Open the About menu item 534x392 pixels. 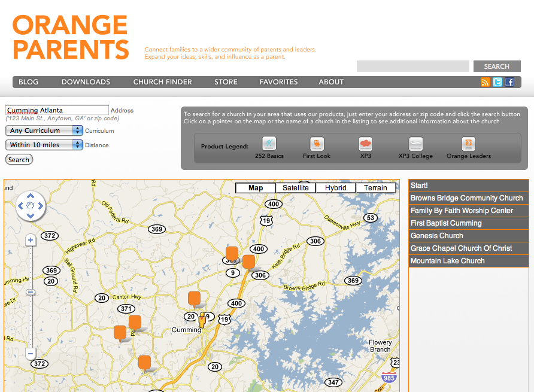pos(331,82)
